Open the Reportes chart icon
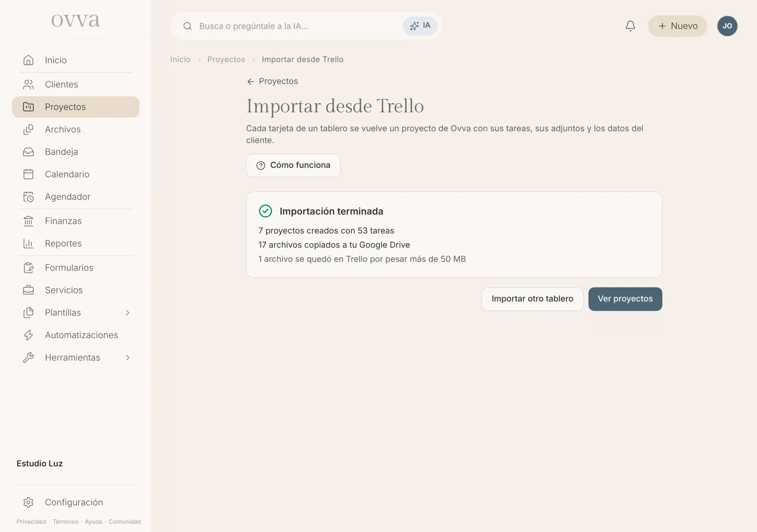Image resolution: width=757 pixels, height=532 pixels. coord(29,243)
